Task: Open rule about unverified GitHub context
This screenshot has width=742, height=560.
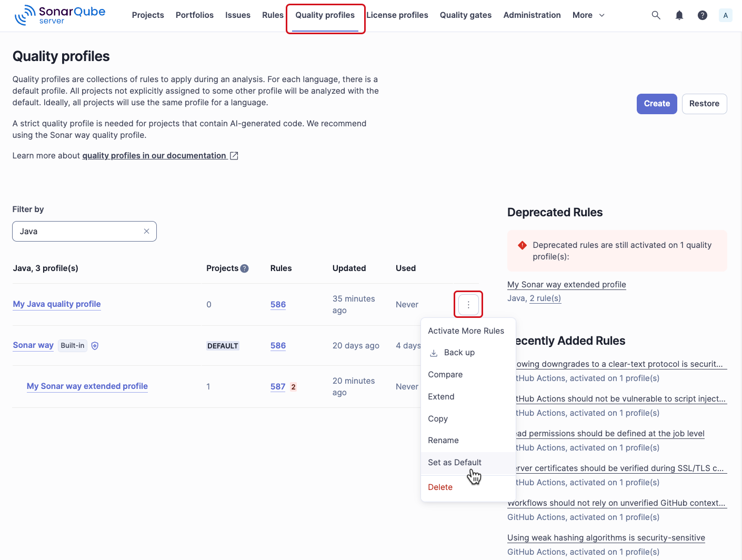Action: click(x=617, y=503)
